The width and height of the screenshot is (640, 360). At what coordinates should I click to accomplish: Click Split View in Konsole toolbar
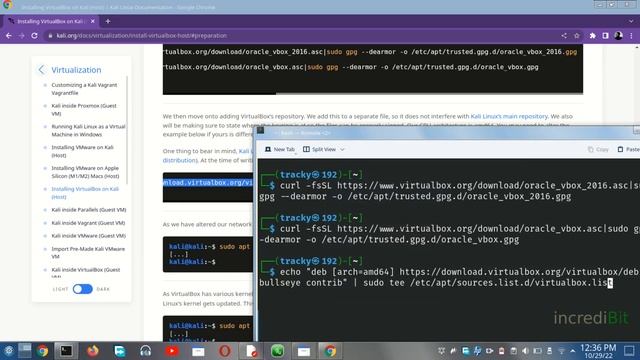coord(320,149)
